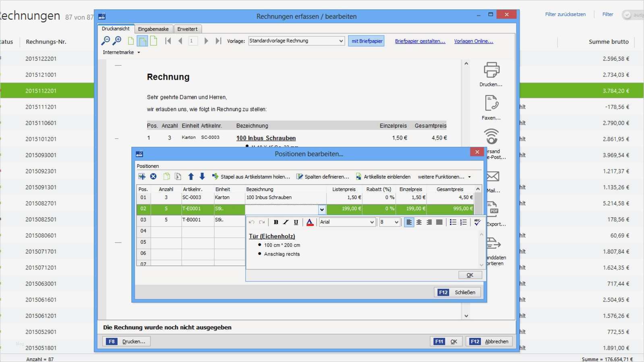This screenshot has height=362, width=644.
Task: Toggle underline formatting in description editor
Action: (296, 222)
